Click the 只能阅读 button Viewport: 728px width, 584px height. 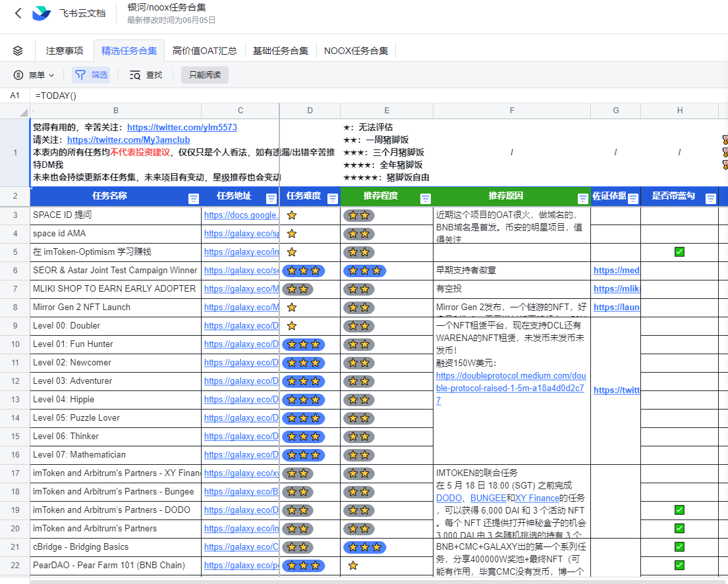tap(205, 74)
